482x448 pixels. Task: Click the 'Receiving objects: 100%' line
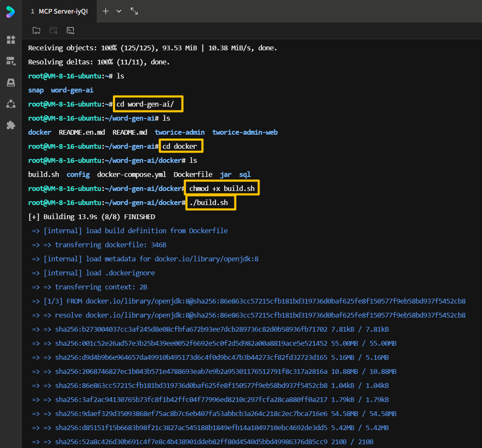point(153,48)
